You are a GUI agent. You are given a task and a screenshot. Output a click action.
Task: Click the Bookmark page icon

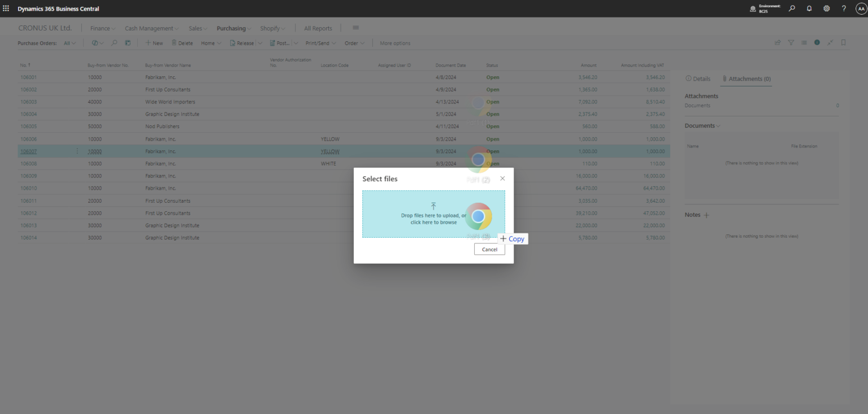(844, 42)
